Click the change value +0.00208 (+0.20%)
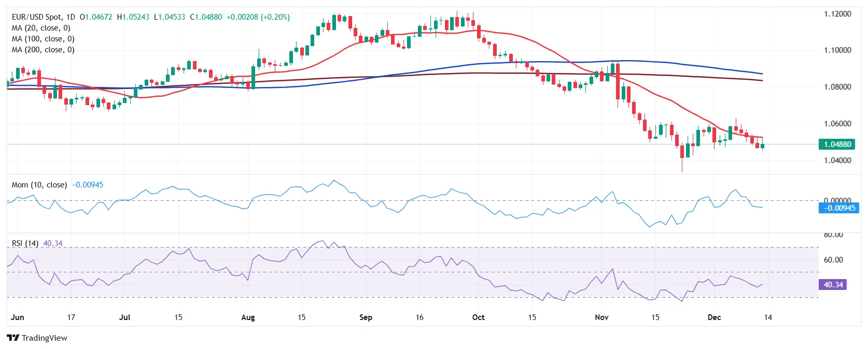 pyautogui.click(x=258, y=17)
